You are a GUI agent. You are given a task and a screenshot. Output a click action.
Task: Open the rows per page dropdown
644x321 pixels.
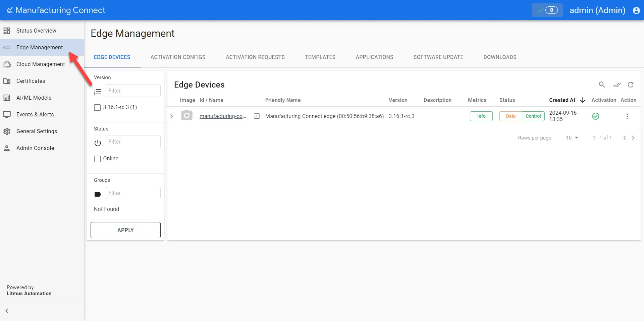tap(572, 138)
